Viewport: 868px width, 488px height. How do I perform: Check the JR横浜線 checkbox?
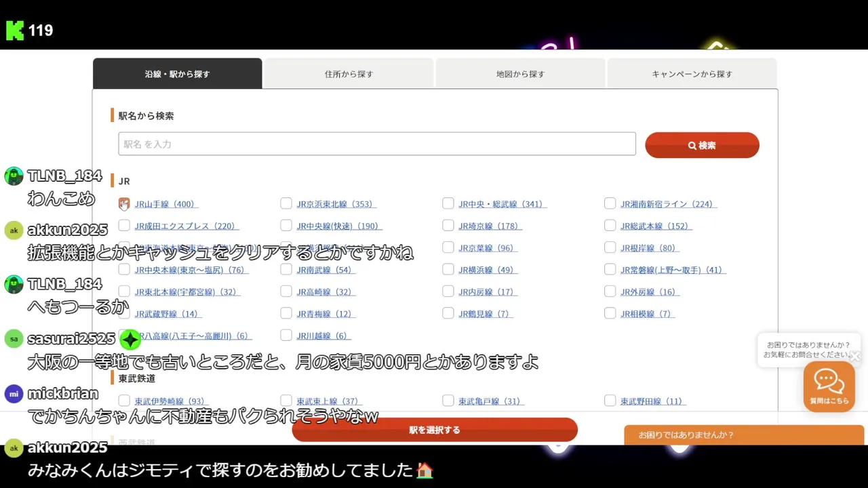tap(448, 269)
